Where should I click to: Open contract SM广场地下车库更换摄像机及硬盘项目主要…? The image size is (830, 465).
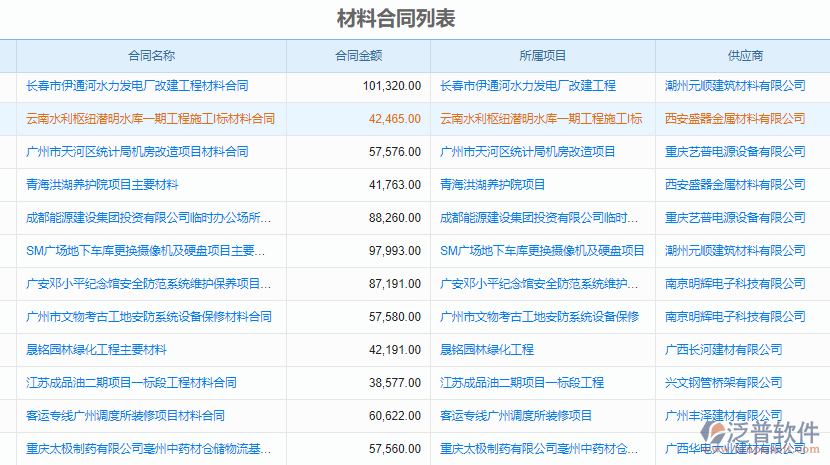[x=146, y=251]
